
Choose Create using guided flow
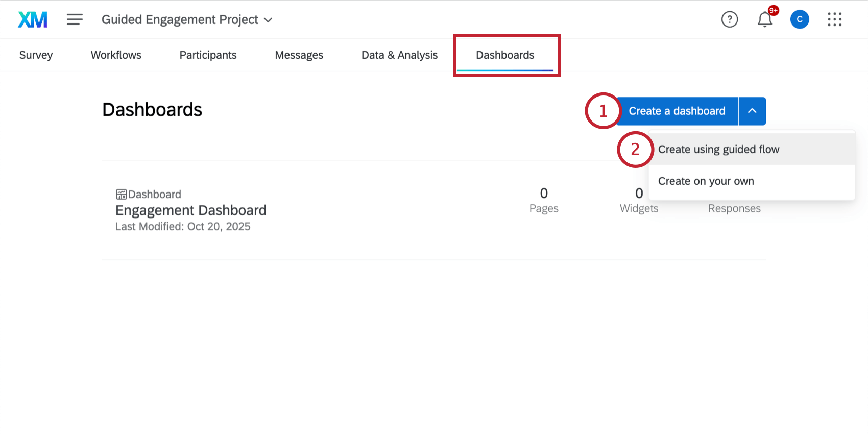(x=718, y=149)
